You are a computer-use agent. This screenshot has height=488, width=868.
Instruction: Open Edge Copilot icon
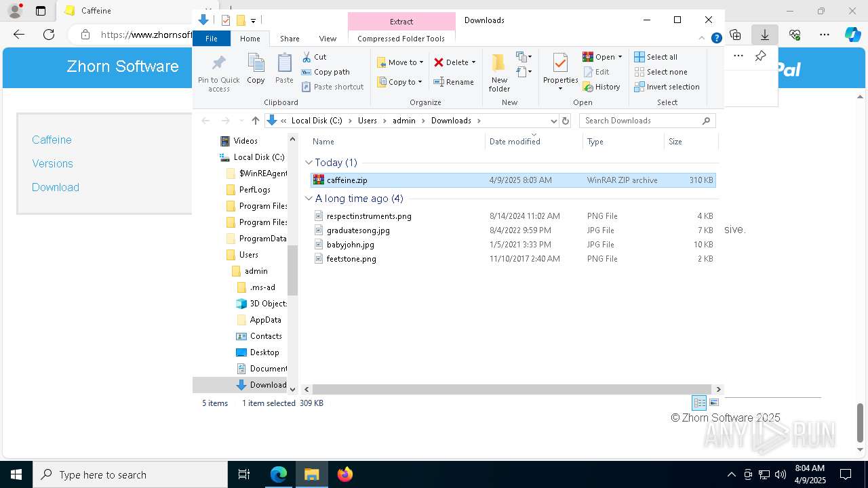tap(852, 35)
